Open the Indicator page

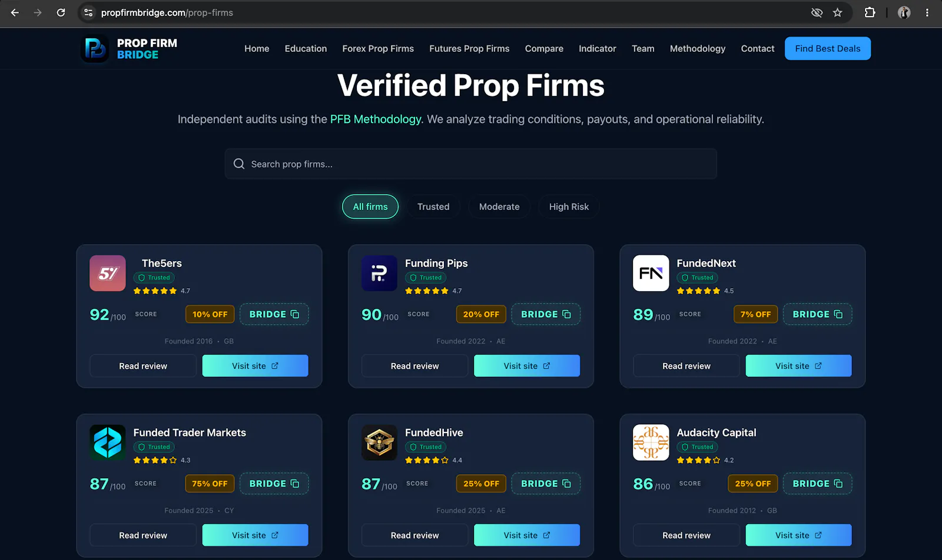(x=597, y=48)
